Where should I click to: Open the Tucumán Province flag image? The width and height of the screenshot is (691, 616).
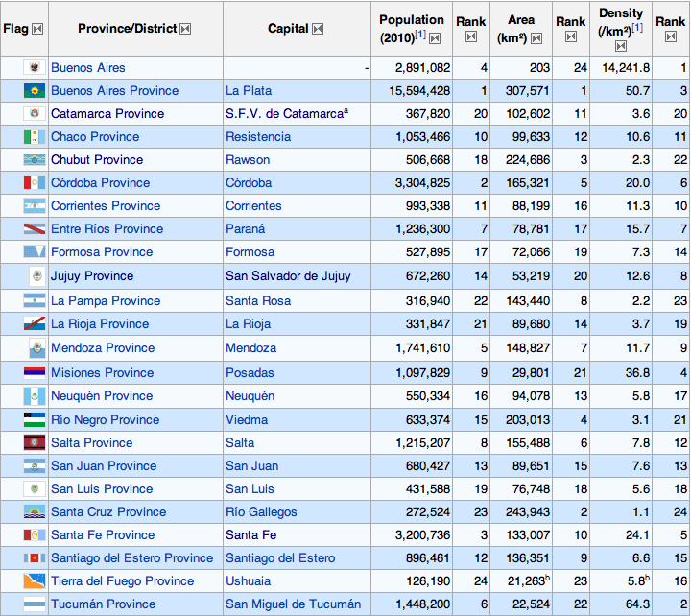[x=35, y=604]
